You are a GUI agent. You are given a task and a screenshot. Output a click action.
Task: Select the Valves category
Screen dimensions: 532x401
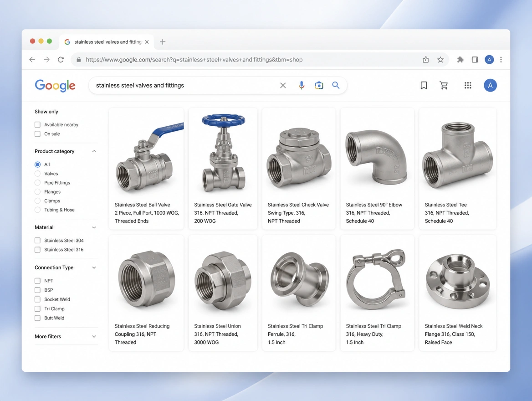click(37, 174)
